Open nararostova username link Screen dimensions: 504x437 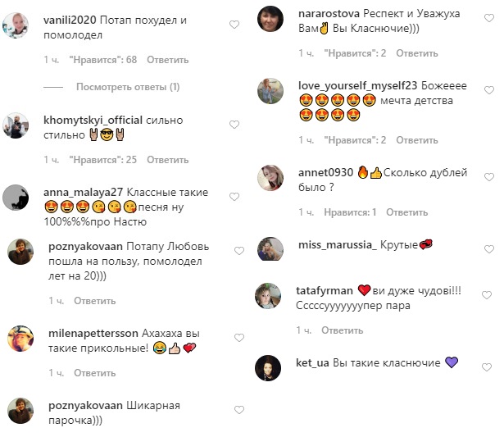click(x=329, y=13)
